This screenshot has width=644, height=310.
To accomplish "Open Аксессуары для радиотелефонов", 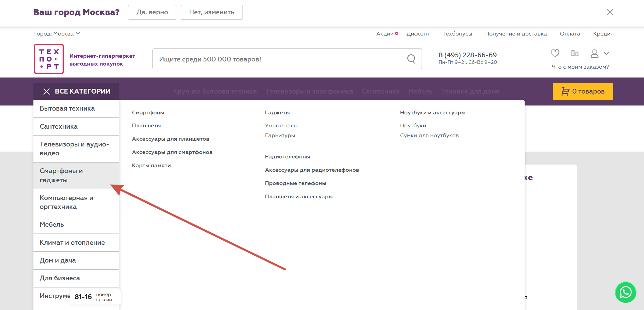I will [312, 170].
